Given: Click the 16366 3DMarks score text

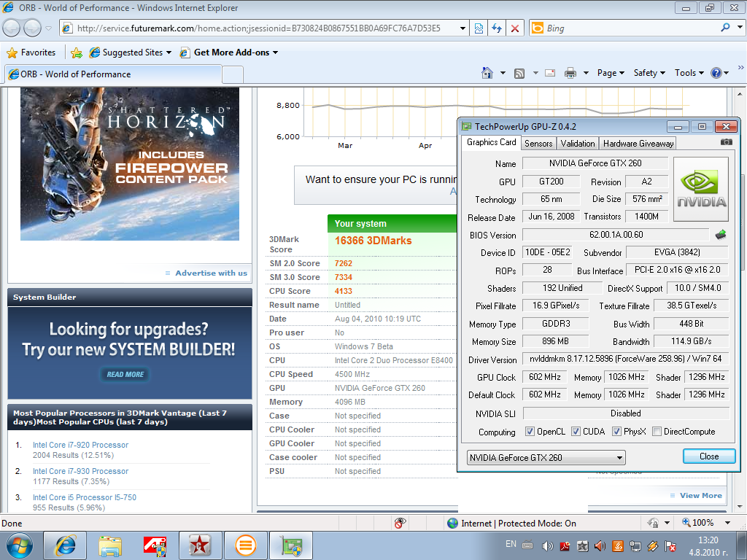Looking at the screenshot, I should pos(373,241).
